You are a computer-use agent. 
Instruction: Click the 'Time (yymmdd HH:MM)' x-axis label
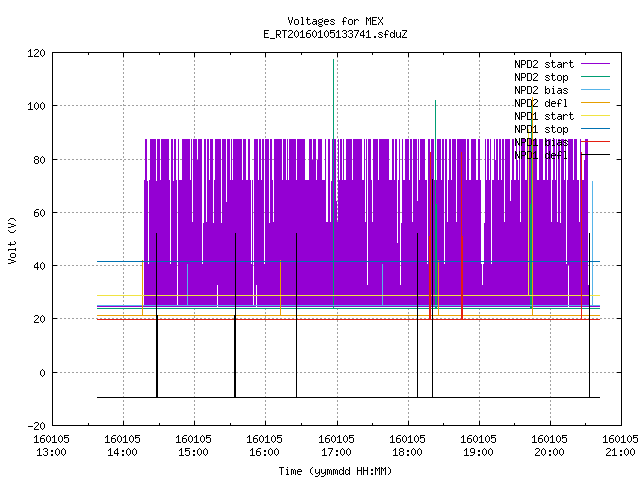[335, 471]
